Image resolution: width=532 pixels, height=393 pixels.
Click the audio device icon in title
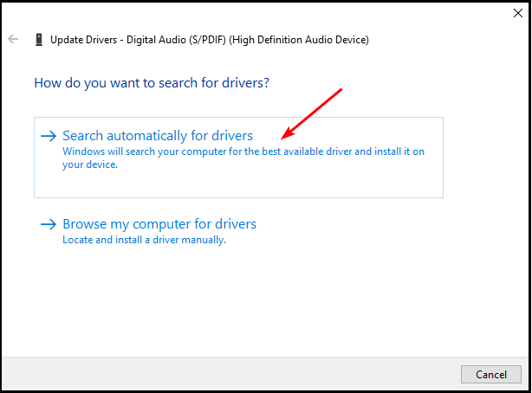(39, 40)
